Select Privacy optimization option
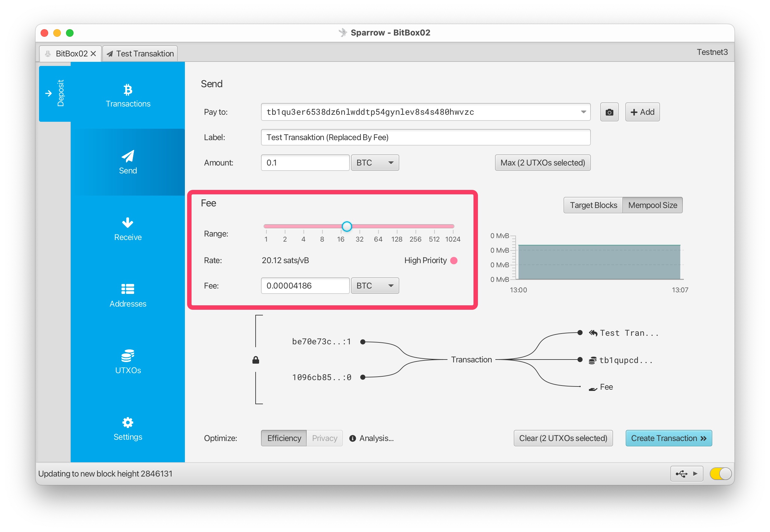The height and width of the screenshot is (532, 770). 324,438
